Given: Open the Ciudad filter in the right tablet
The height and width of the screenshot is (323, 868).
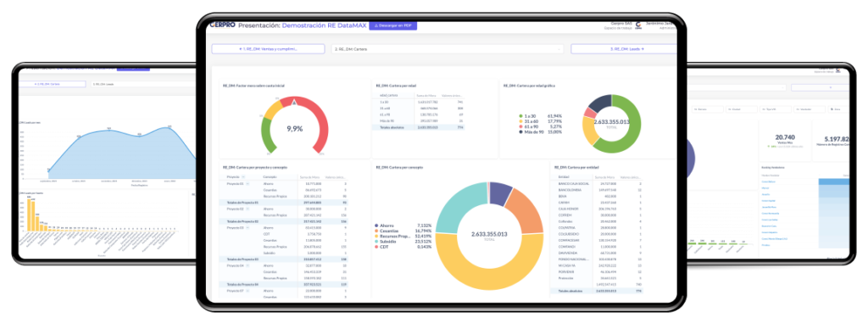Looking at the screenshot, I should pyautogui.click(x=742, y=109).
